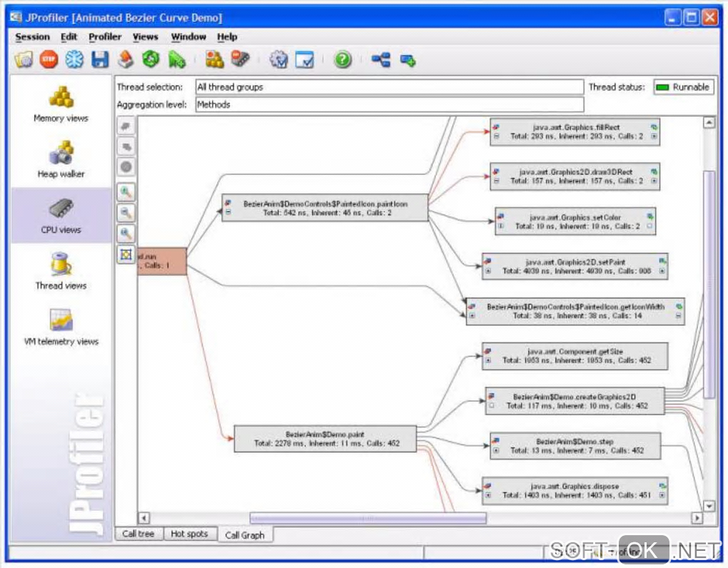Open the Session menu
Image resolution: width=728 pixels, height=568 pixels.
coord(33,36)
